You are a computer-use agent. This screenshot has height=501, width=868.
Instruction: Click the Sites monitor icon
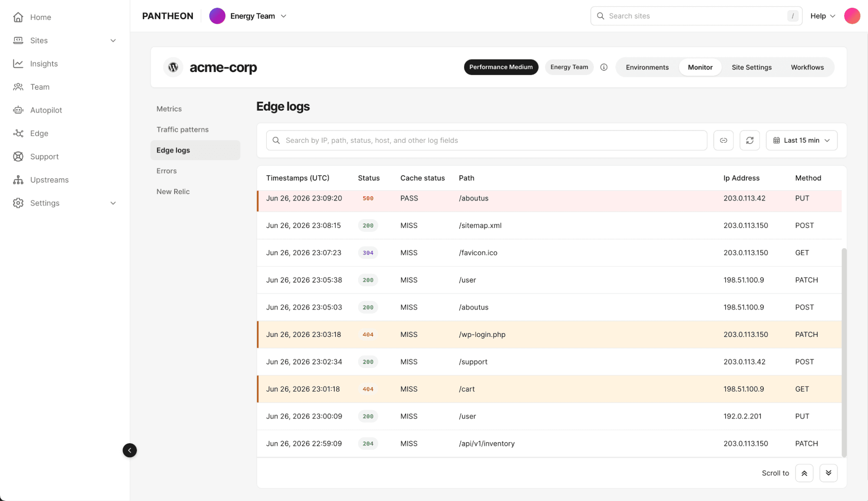[18, 40]
